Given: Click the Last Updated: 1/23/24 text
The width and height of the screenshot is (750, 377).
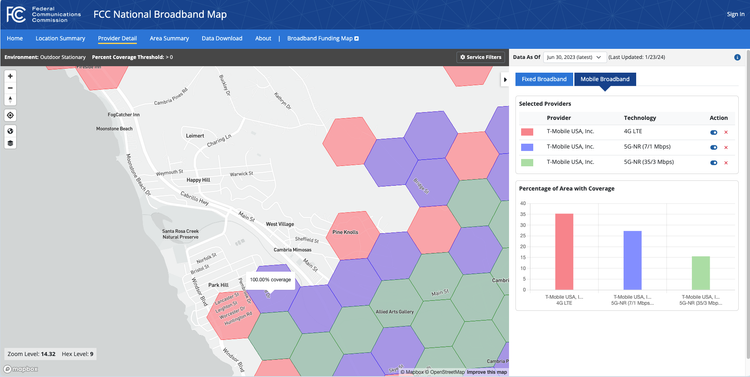Looking at the screenshot, I should (637, 57).
